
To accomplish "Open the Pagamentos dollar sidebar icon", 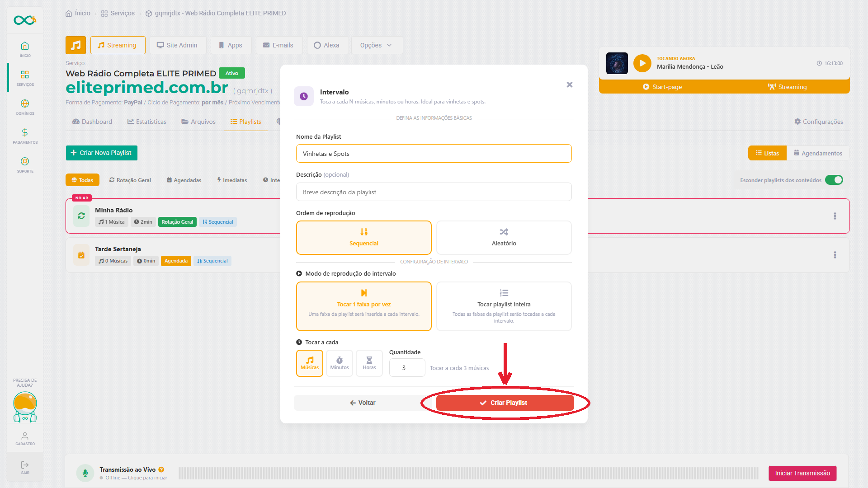I will (25, 136).
